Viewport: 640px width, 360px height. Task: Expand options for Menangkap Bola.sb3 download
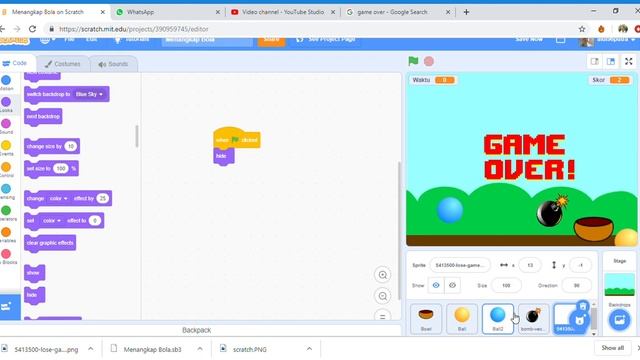(x=200, y=349)
